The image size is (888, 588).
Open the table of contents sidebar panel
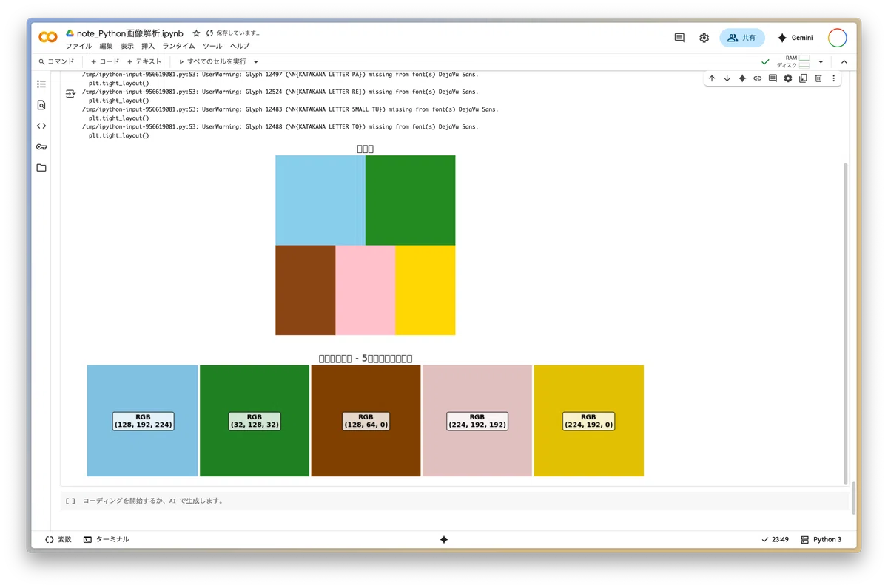pyautogui.click(x=41, y=84)
